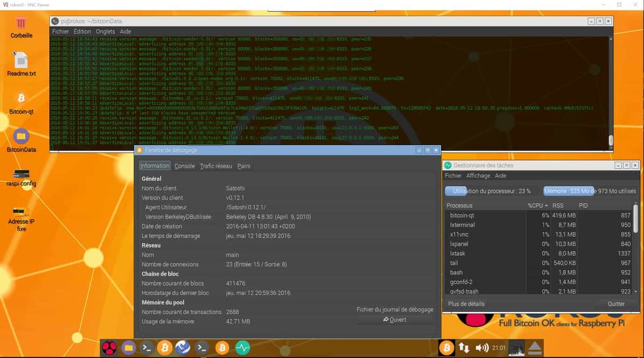Sort by the PID column header

[604, 205]
